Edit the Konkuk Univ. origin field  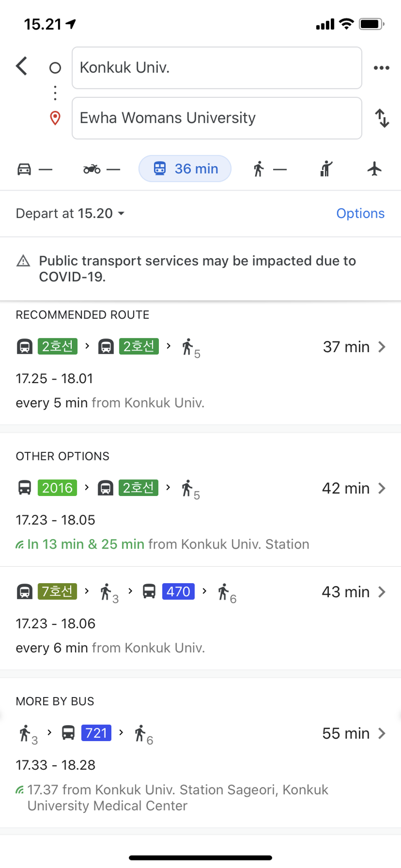(217, 68)
